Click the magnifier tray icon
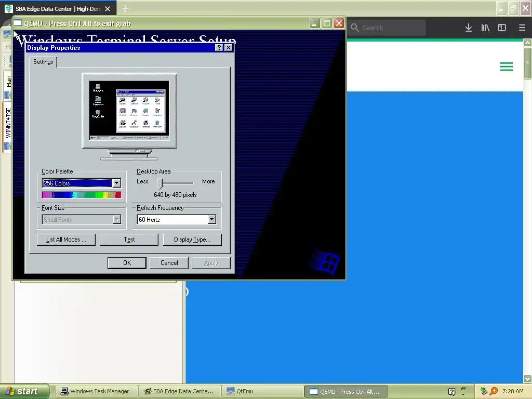The image size is (532, 399). click(x=494, y=391)
